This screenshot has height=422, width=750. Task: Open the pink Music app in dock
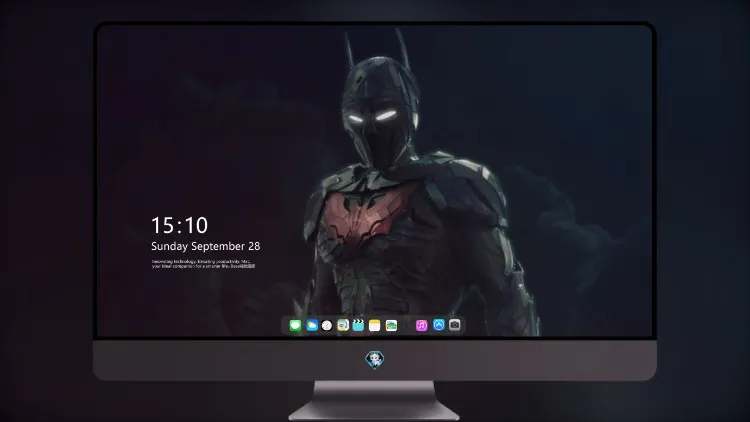click(421, 325)
